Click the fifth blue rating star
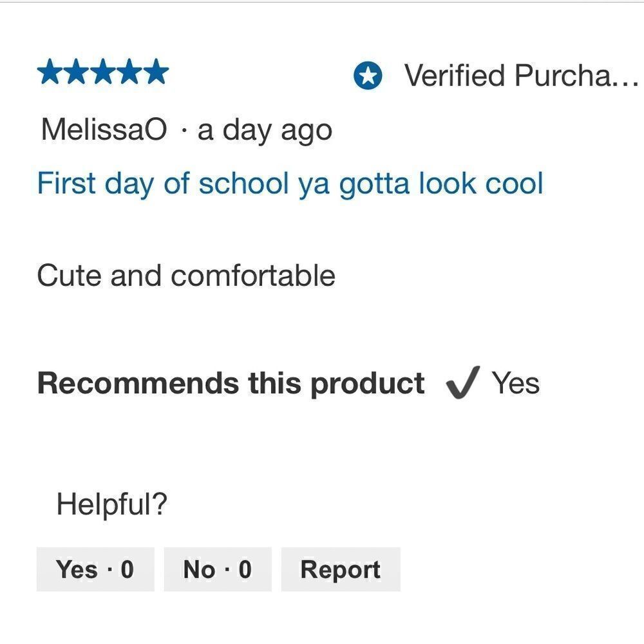This screenshot has width=644, height=644. 156,71
